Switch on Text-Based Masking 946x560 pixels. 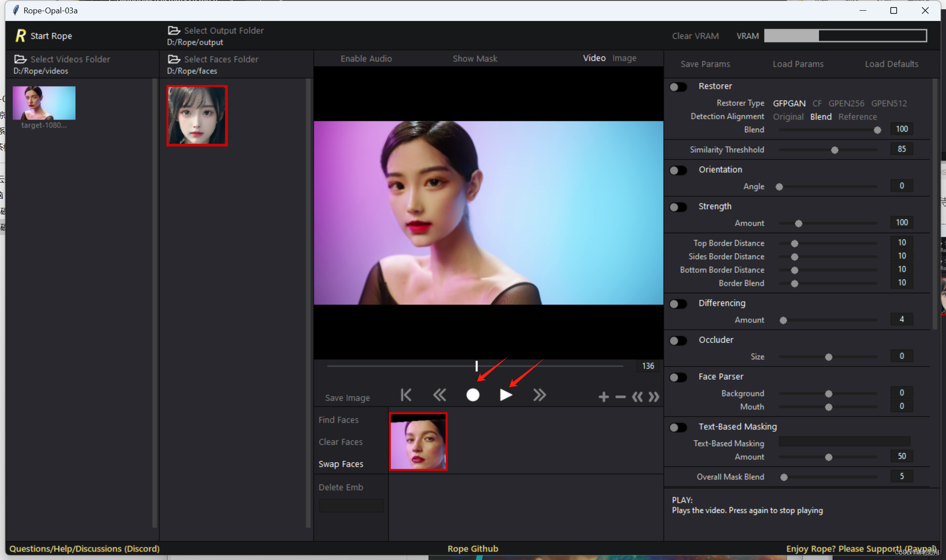(678, 427)
